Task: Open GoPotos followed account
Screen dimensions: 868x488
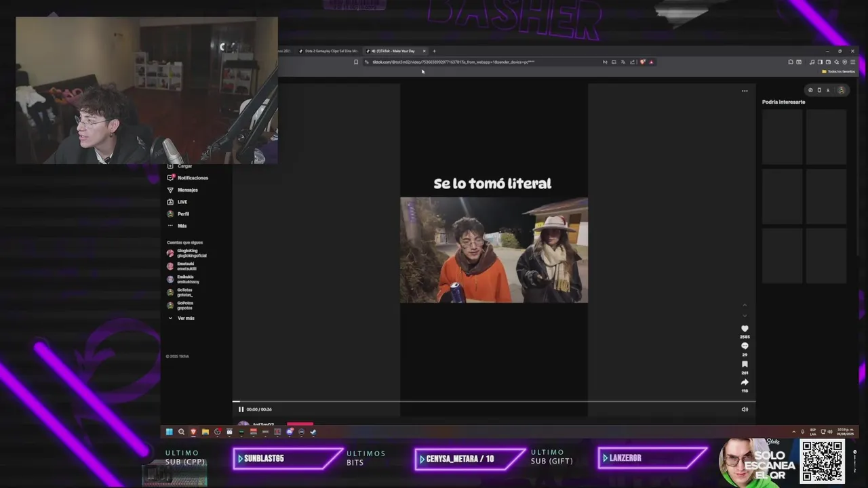Action: tap(180, 305)
